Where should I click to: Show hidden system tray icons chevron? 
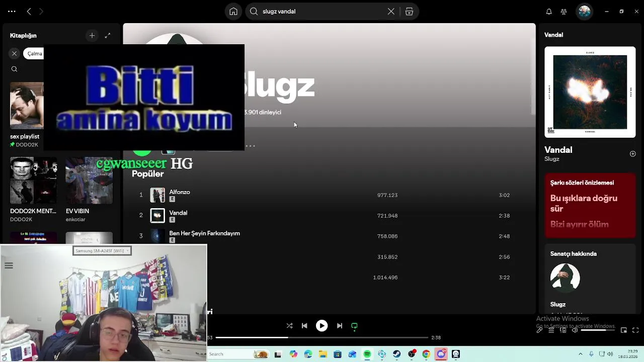click(x=580, y=354)
